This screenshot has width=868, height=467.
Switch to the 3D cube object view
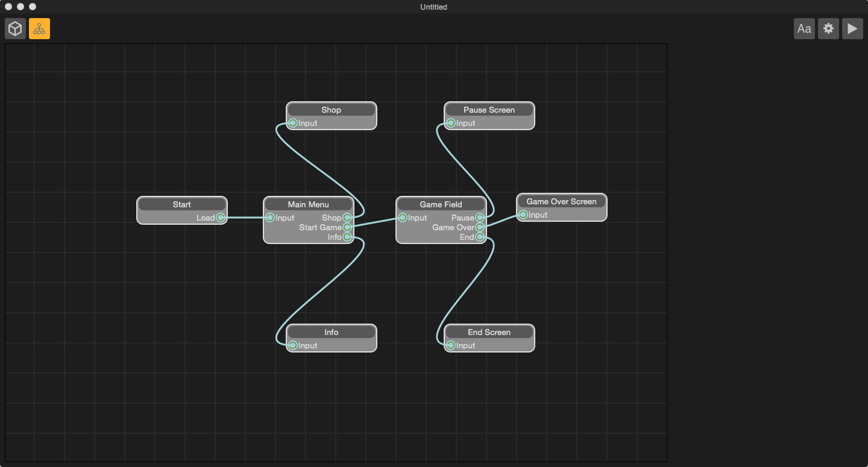[16, 28]
